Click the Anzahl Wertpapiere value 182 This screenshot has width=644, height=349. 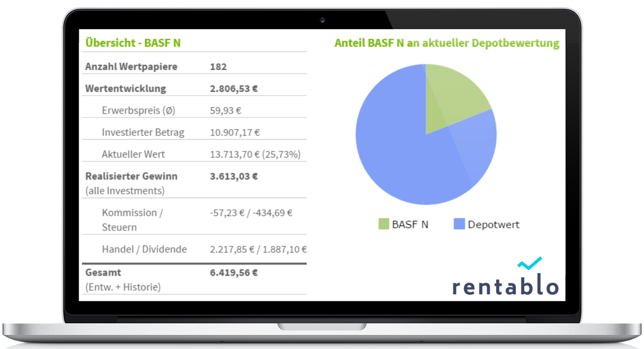[218, 66]
